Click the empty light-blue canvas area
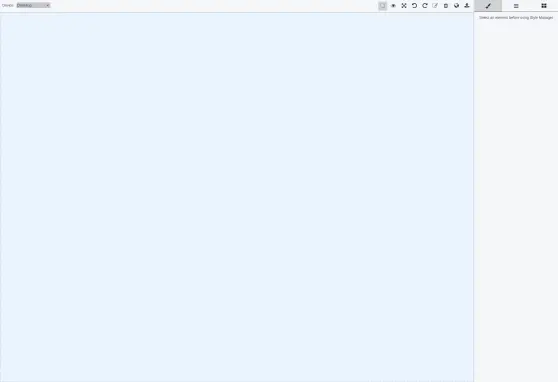 pyautogui.click(x=237, y=197)
